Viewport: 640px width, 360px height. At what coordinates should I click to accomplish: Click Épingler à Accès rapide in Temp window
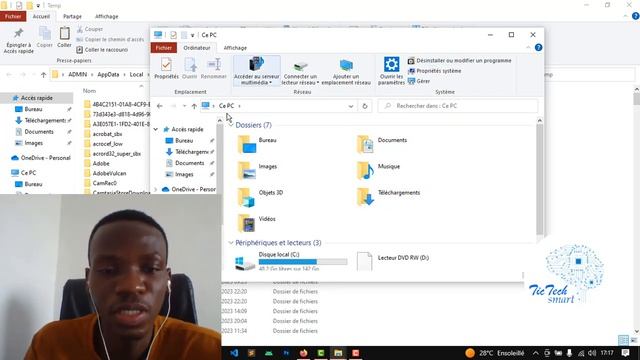(18, 41)
